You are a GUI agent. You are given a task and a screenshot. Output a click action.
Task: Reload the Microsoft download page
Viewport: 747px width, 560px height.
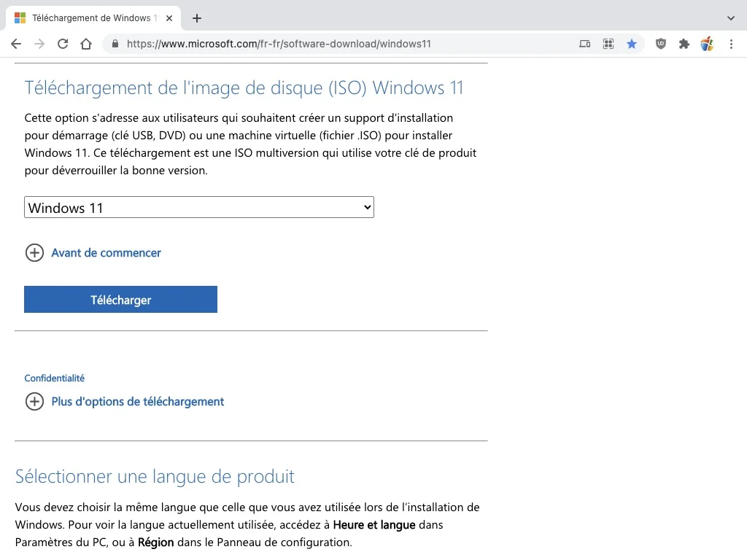(63, 44)
